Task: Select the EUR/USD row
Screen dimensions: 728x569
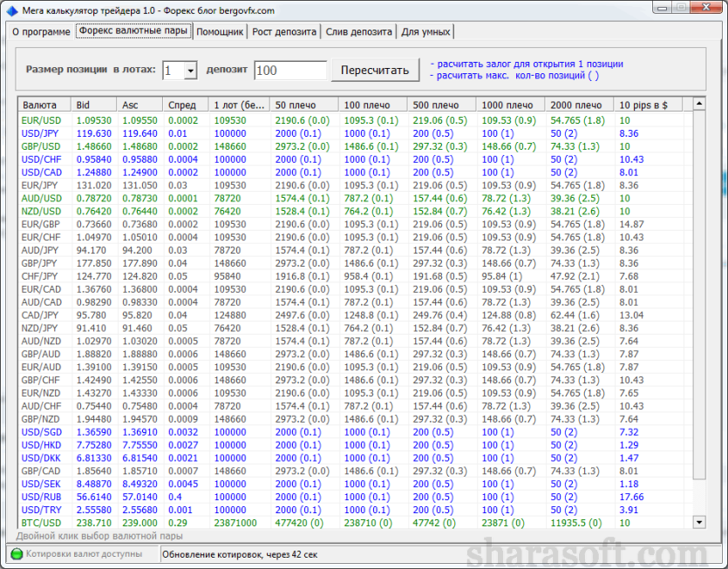Action: click(355, 120)
